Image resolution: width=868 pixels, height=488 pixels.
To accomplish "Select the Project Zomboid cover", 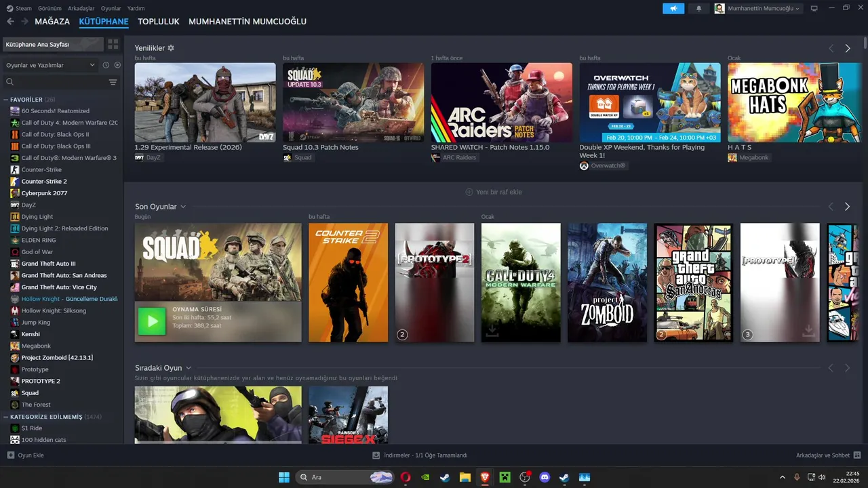I will pyautogui.click(x=607, y=283).
